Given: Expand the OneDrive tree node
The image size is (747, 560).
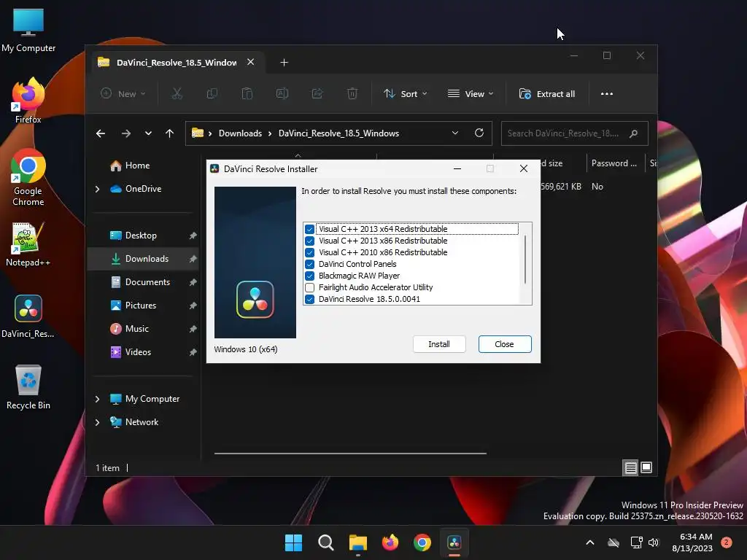Looking at the screenshot, I should pos(97,189).
